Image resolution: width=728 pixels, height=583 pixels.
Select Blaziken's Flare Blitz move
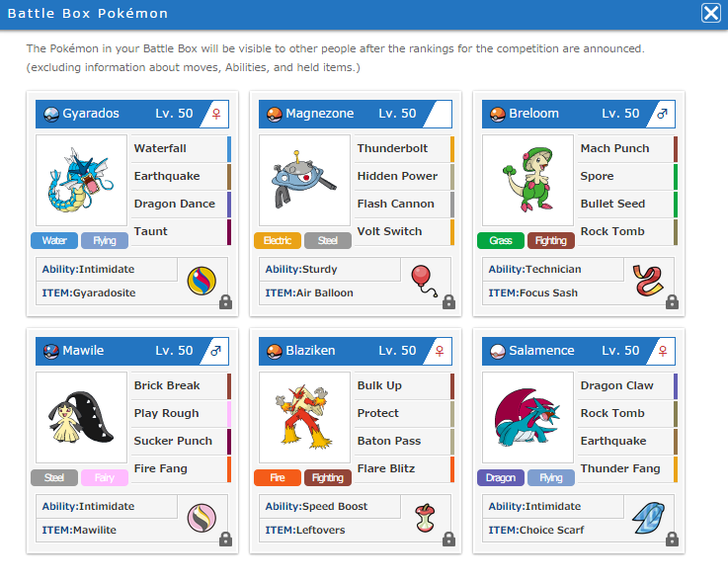point(404,468)
